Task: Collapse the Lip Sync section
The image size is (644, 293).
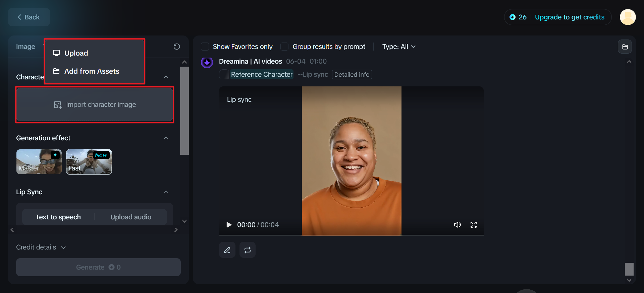Action: tap(166, 192)
